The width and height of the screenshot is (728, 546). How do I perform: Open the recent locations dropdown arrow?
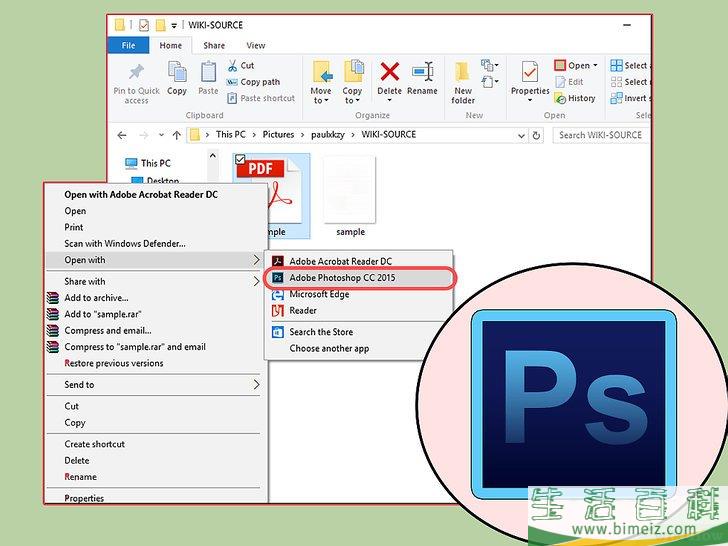(161, 135)
